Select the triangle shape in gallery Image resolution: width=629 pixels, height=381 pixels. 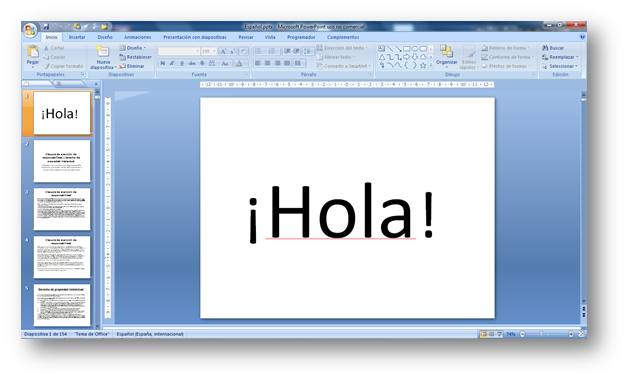click(382, 57)
